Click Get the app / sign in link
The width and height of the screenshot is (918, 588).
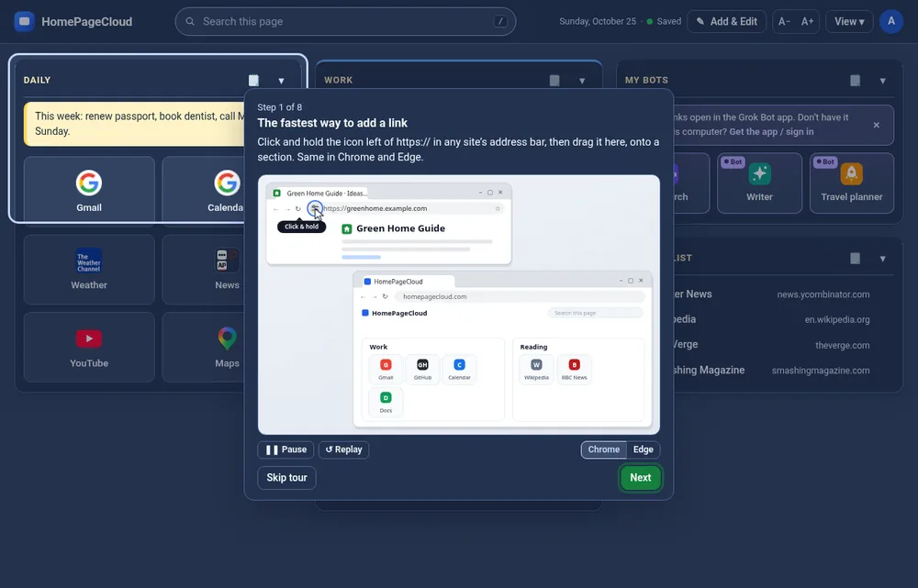(x=771, y=132)
